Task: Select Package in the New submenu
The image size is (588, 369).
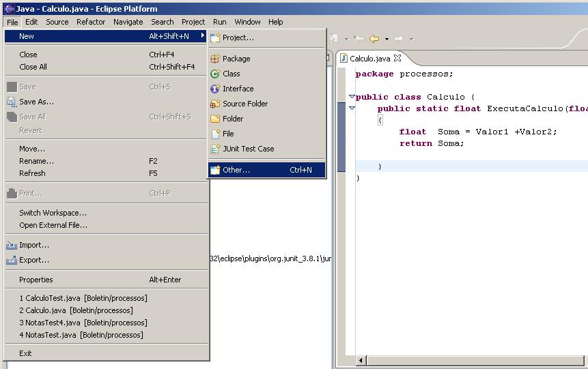Action: [267, 59]
